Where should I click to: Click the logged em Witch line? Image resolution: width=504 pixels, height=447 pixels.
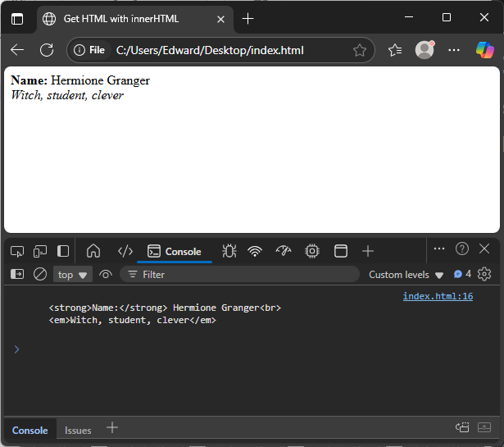click(x=133, y=321)
